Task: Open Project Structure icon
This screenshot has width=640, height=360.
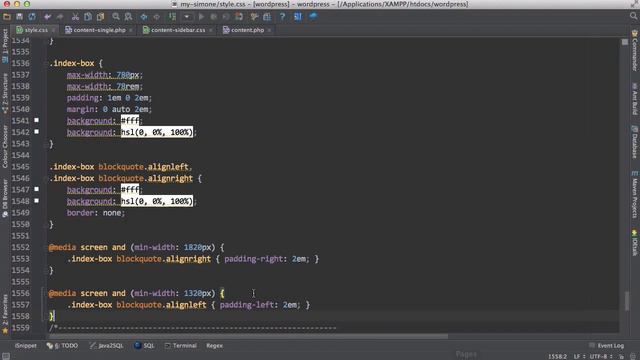Action: [267, 17]
